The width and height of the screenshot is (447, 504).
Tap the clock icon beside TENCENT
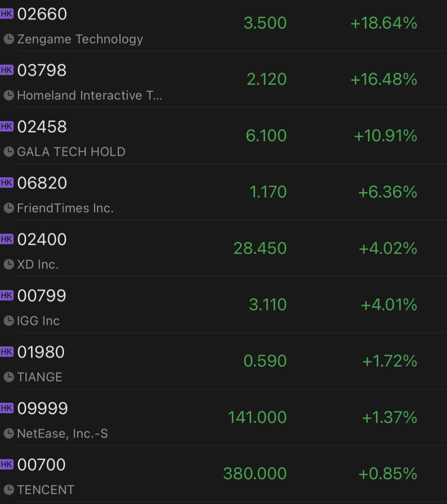coord(9,490)
